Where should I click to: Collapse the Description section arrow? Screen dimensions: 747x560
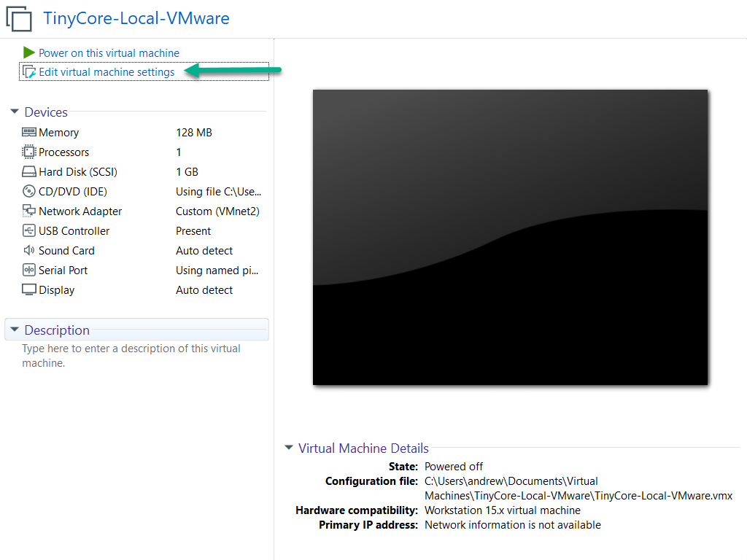click(x=15, y=330)
